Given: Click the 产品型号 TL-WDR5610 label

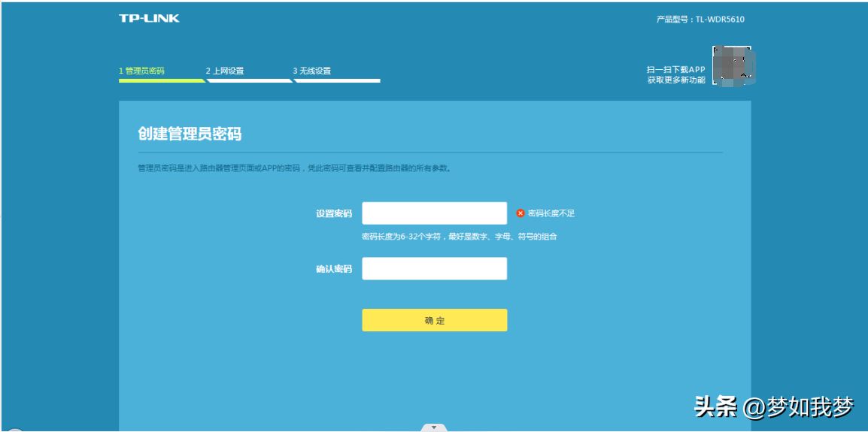Looking at the screenshot, I should pos(700,20).
